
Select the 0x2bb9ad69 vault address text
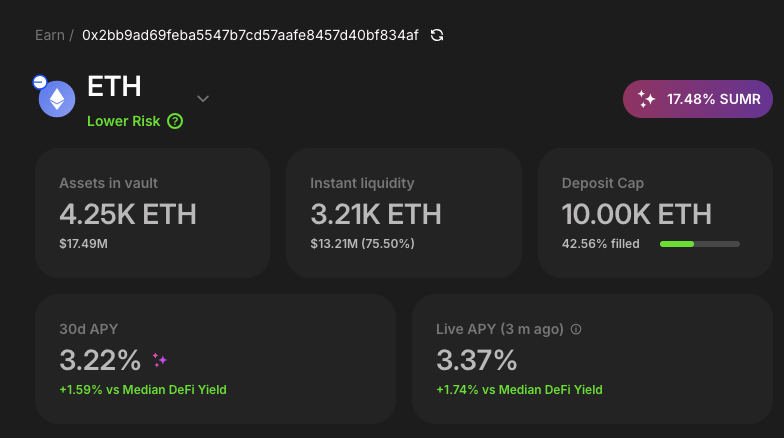tap(250, 35)
